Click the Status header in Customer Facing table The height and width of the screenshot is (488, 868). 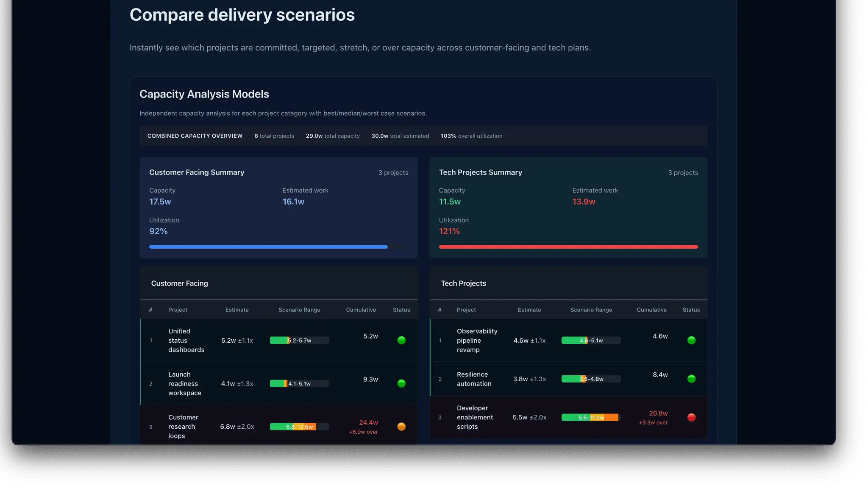(401, 310)
